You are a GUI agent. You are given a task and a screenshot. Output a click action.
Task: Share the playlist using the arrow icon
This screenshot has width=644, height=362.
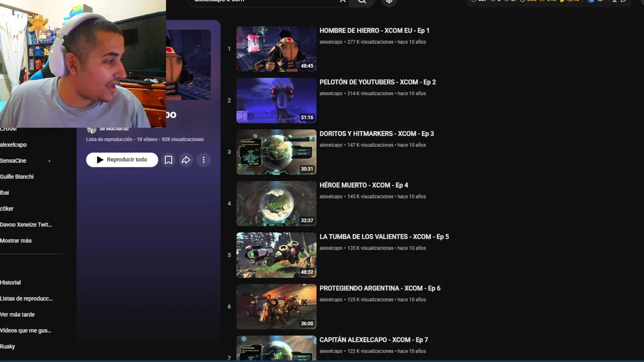click(x=186, y=160)
